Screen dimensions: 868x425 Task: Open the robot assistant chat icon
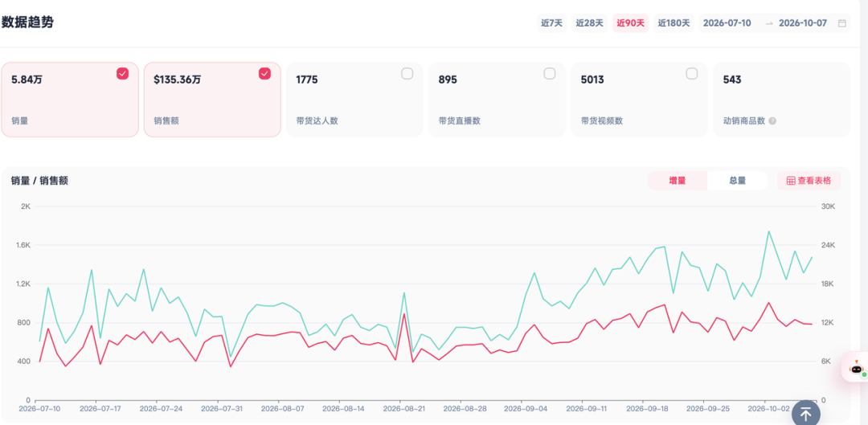click(x=857, y=368)
